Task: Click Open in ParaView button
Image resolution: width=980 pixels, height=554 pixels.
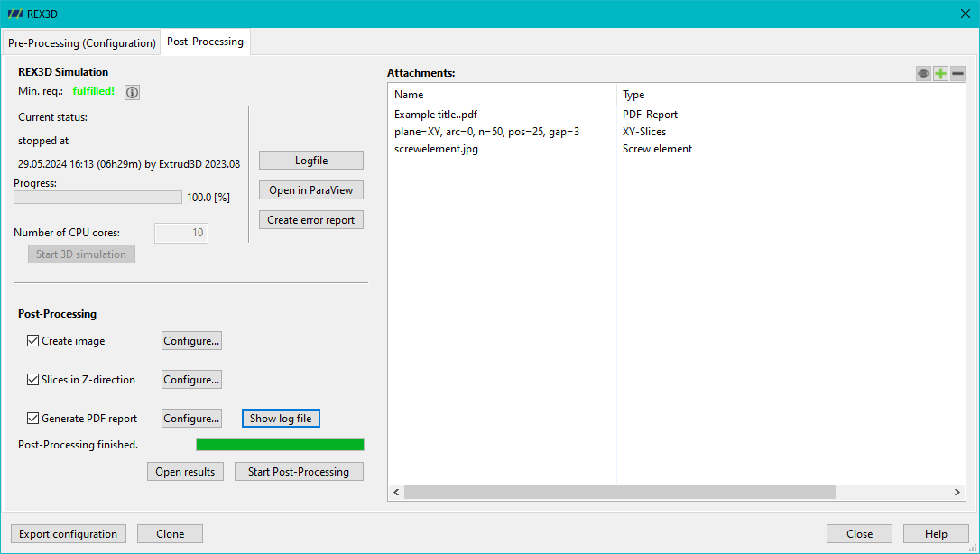Action: tap(311, 190)
